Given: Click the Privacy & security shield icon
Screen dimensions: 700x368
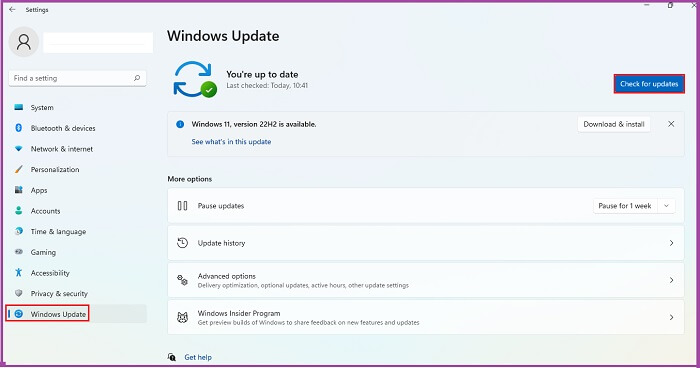Looking at the screenshot, I should [x=18, y=293].
